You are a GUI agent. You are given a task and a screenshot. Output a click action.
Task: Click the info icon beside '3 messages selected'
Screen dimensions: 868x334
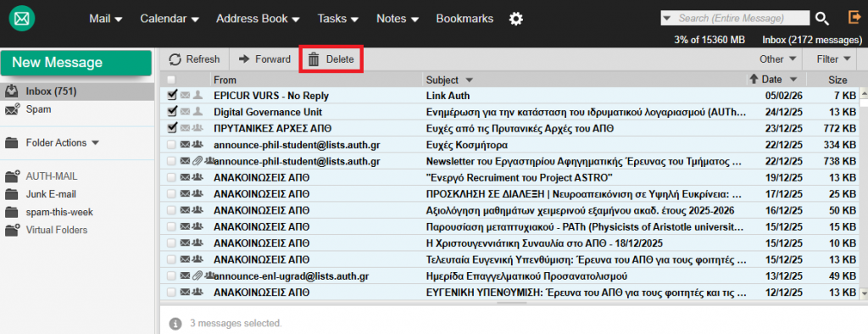[x=175, y=324]
